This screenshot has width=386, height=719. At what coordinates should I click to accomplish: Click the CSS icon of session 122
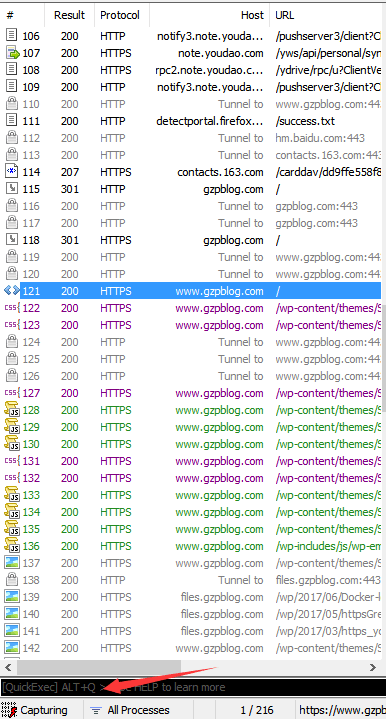(11, 307)
